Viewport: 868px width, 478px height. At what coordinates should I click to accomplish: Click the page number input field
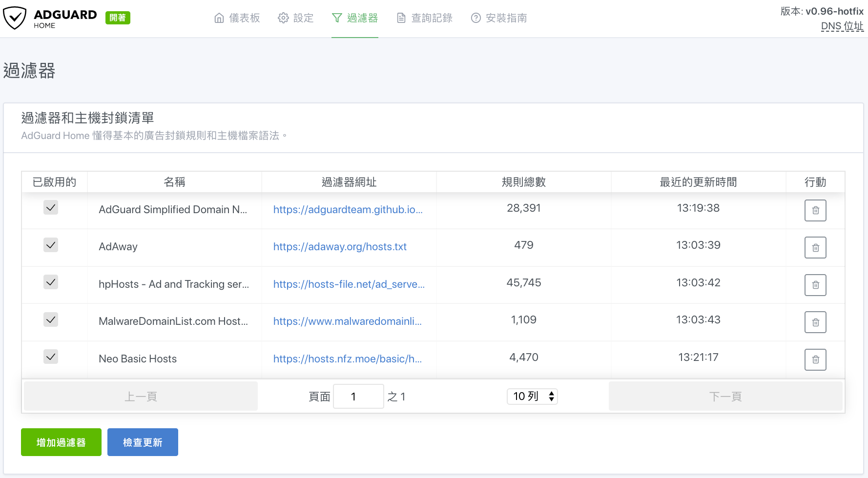click(358, 396)
